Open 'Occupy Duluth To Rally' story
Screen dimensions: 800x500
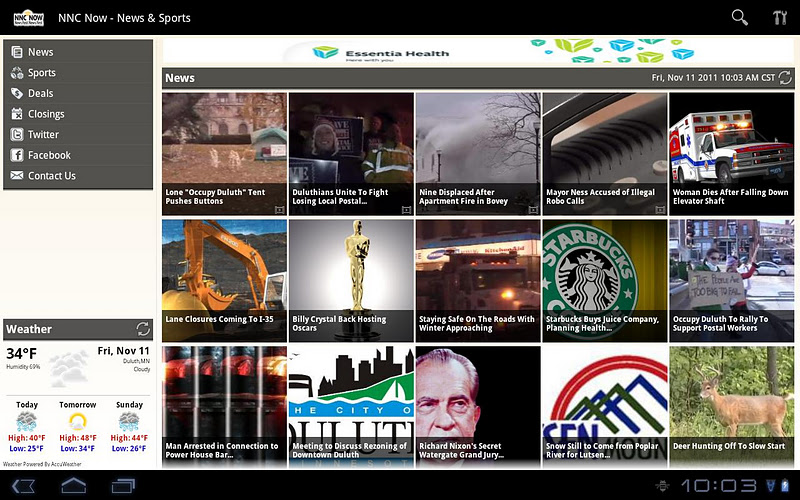point(732,281)
